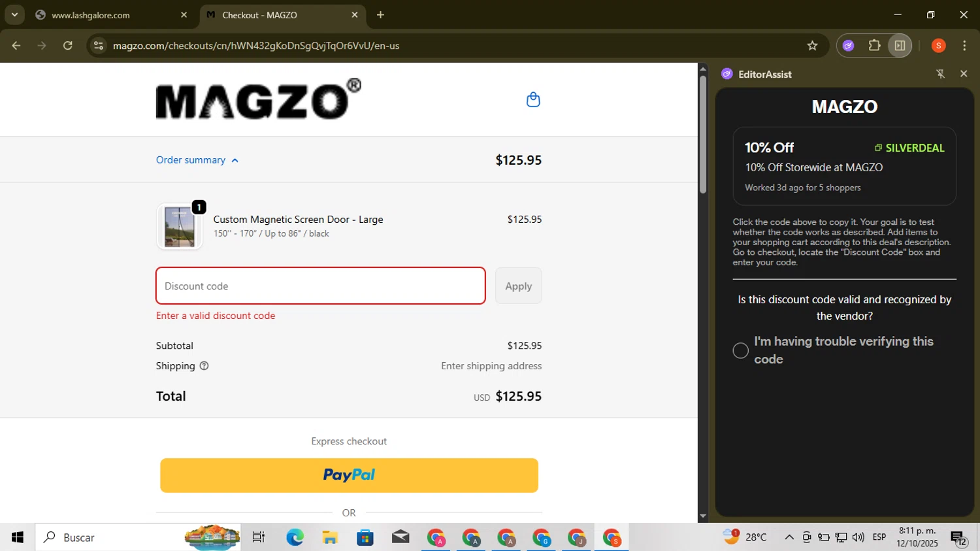
Task: Go back to the previous page
Action: click(16, 46)
